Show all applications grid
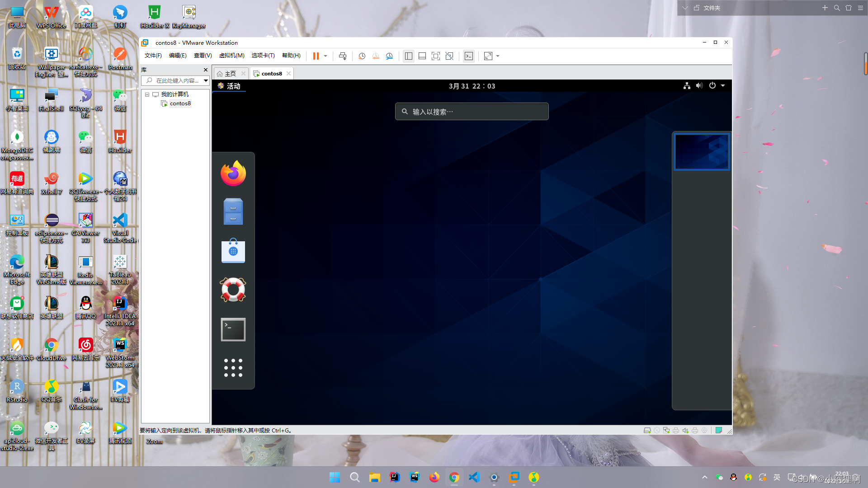This screenshot has height=488, width=868. [233, 368]
